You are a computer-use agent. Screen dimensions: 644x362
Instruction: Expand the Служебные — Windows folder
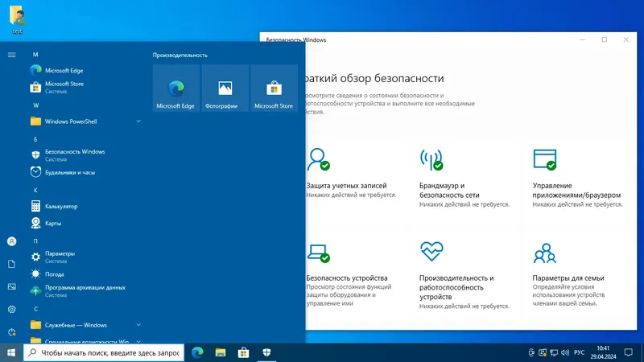pos(85,325)
